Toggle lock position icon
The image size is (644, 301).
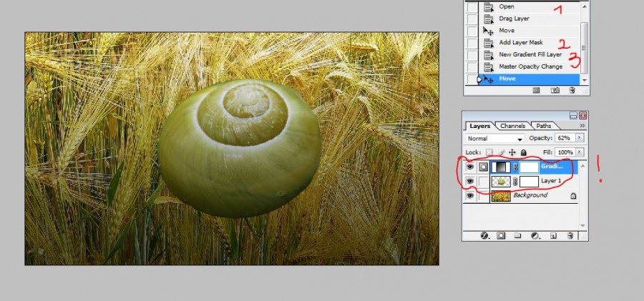[x=512, y=152]
